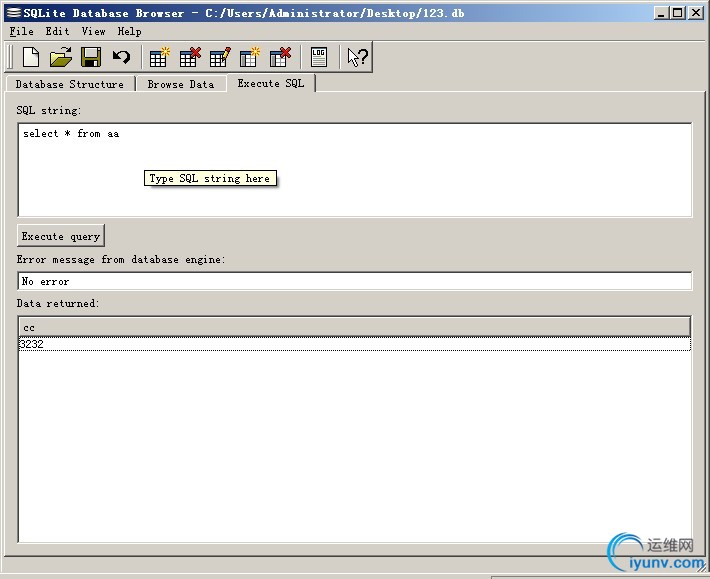The image size is (710, 579).
Task: Click the SQLite title bar application icon
Action: click(x=14, y=13)
